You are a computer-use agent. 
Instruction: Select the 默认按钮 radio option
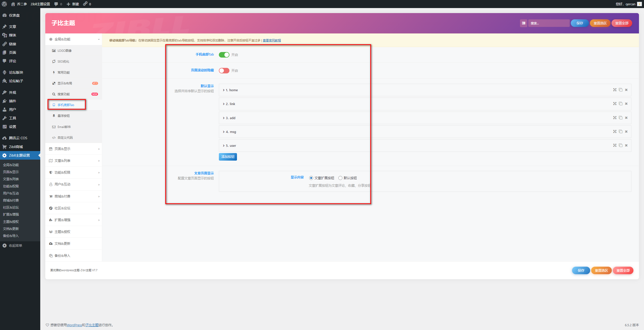[340, 178]
